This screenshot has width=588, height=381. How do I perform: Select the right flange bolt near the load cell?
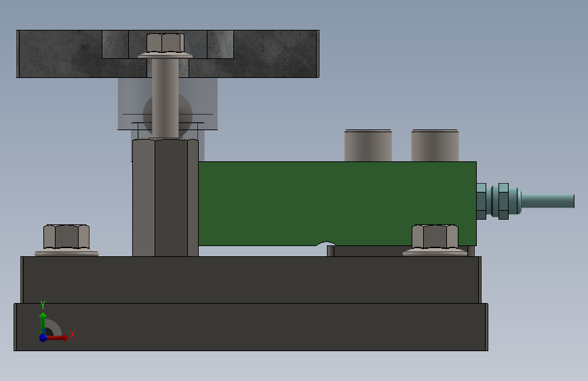[x=435, y=241]
